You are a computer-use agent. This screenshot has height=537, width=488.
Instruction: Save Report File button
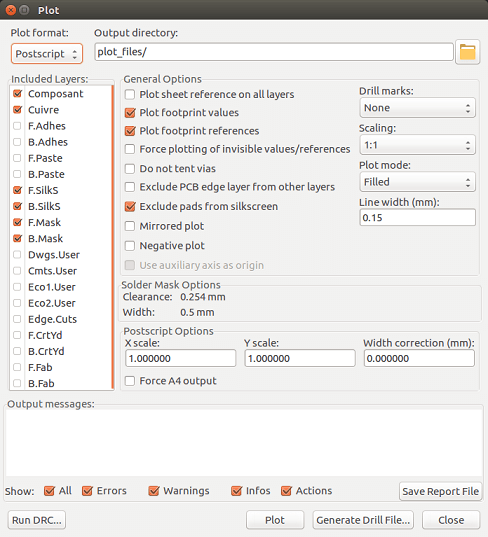click(440, 491)
